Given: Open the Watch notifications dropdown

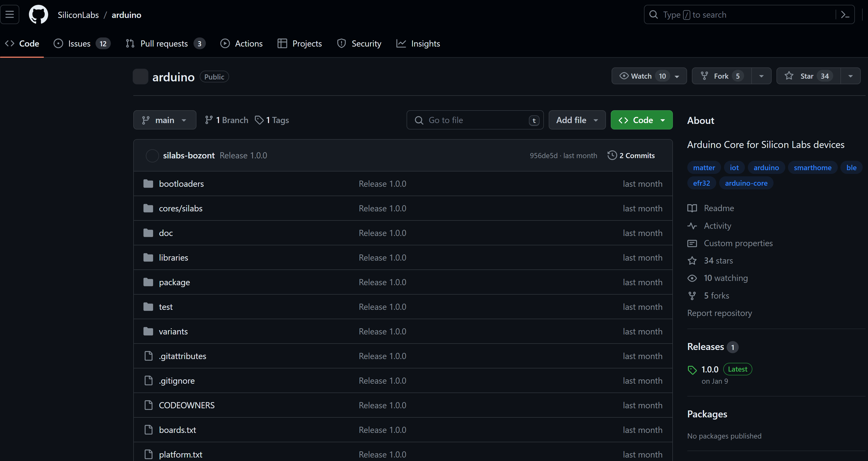Looking at the screenshot, I should [x=649, y=76].
